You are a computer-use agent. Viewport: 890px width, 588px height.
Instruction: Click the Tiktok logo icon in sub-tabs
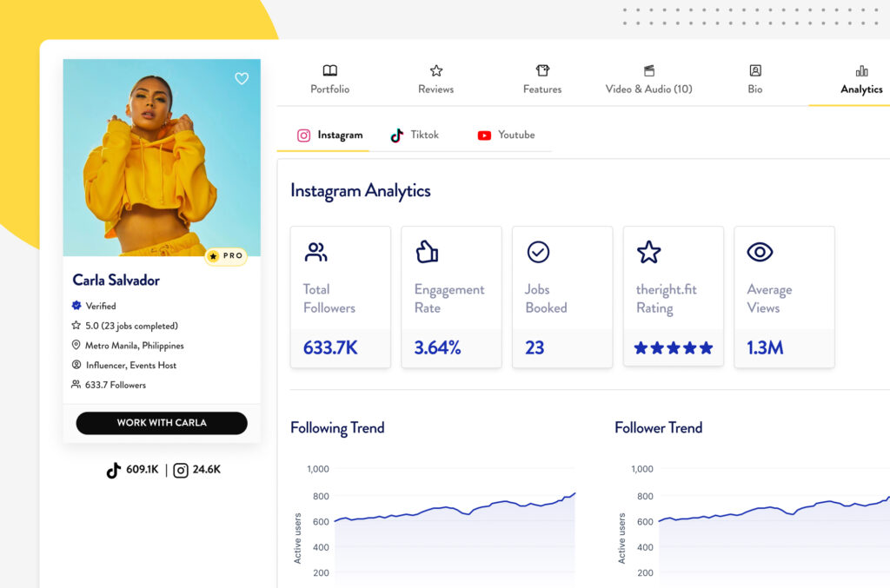click(396, 135)
